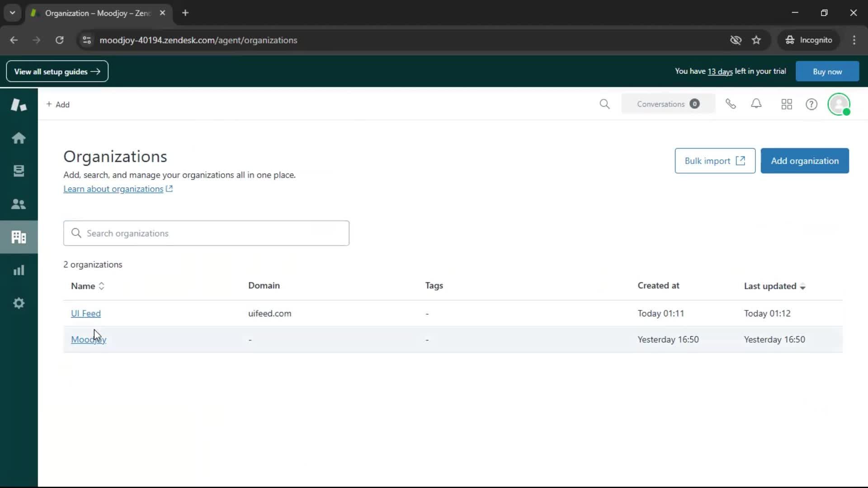This screenshot has width=868, height=488.
Task: Open a new browser tab
Action: (x=185, y=13)
